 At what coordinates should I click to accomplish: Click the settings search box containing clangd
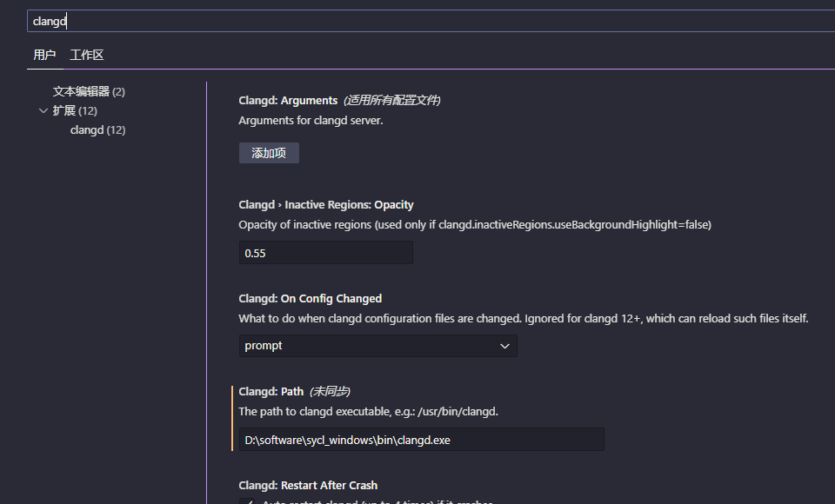pyautogui.click(x=431, y=21)
